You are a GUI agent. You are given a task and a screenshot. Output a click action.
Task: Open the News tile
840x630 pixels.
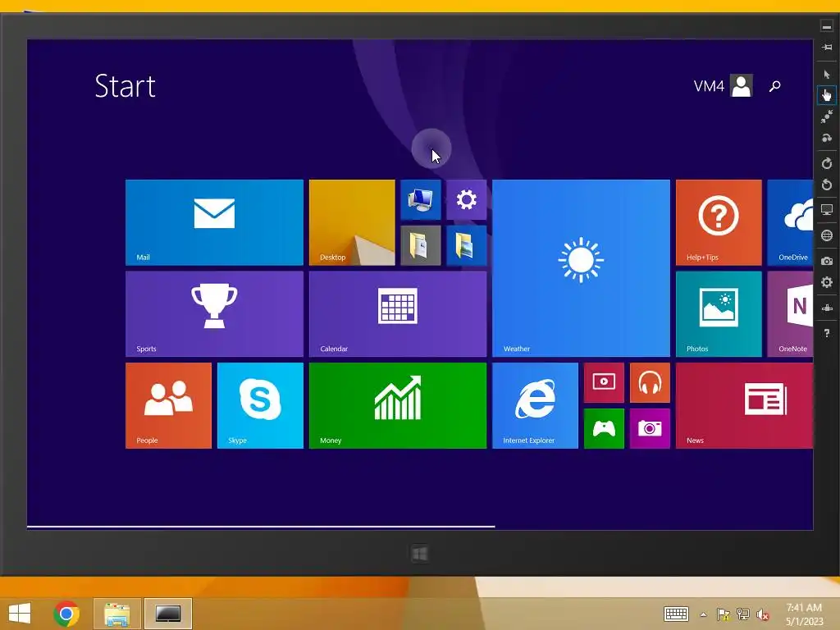pos(745,405)
